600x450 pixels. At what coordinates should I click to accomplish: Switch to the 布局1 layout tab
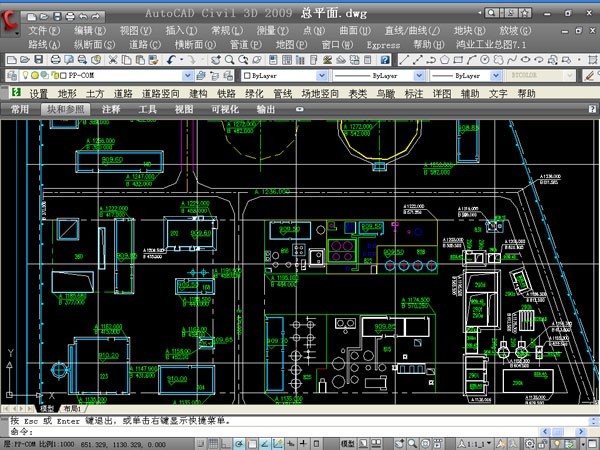click(72, 409)
